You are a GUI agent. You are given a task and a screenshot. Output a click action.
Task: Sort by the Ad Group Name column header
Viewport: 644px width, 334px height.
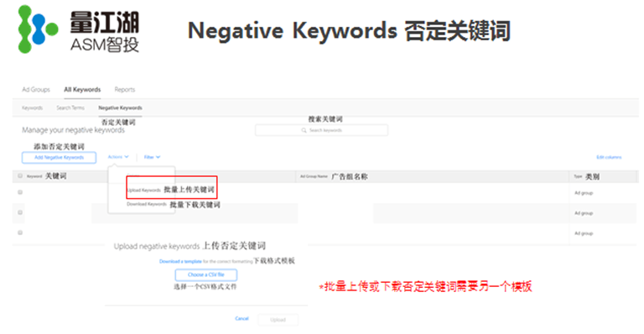(x=314, y=176)
